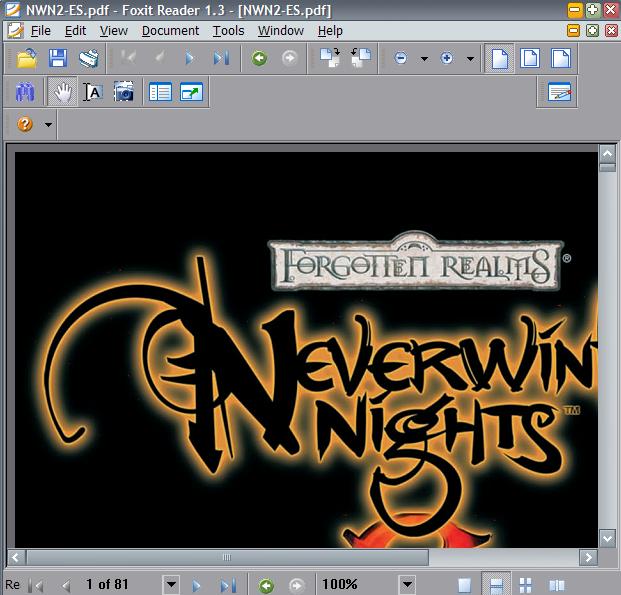Image resolution: width=621 pixels, height=595 pixels.
Task: Click vertical scrollbar up arrow
Action: pyautogui.click(x=607, y=154)
